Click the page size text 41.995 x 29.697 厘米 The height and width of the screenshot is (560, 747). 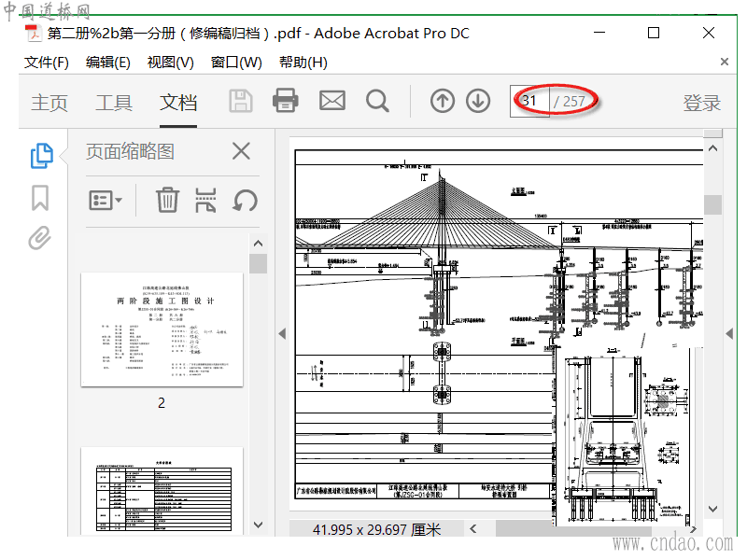377,529
